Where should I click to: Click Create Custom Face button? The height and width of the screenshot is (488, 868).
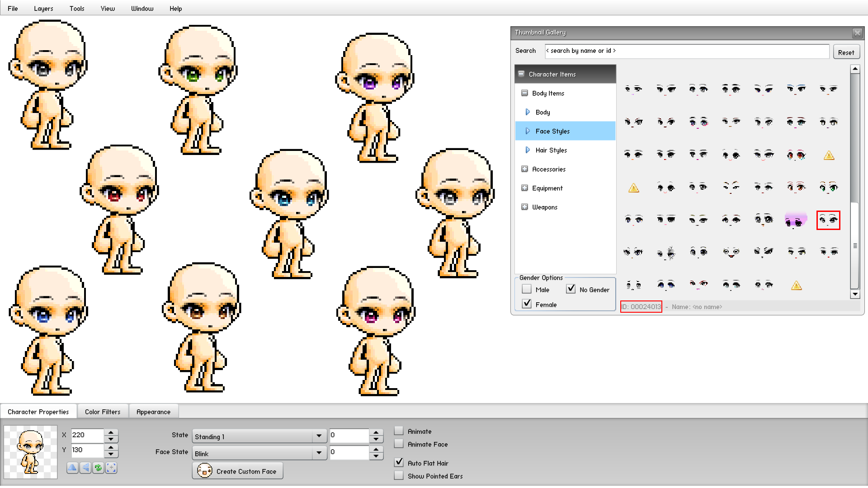tap(238, 471)
